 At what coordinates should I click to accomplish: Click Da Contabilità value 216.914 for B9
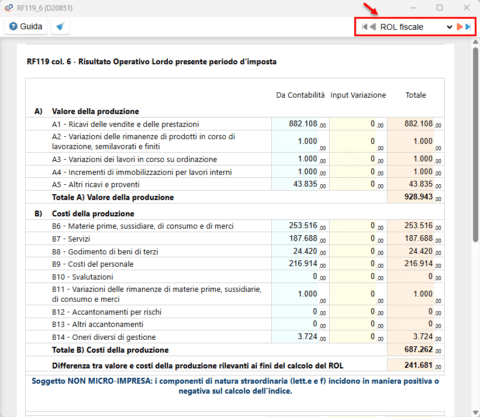303,264
